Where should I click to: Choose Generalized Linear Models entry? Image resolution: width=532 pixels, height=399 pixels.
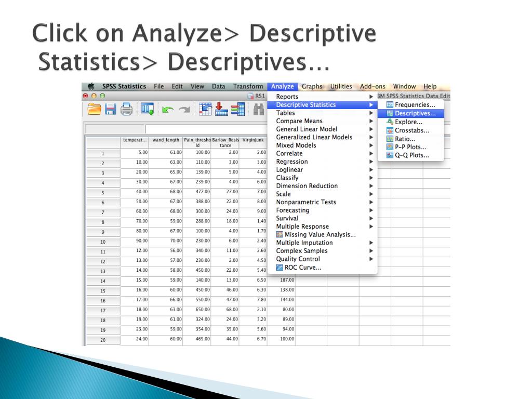[322, 137]
